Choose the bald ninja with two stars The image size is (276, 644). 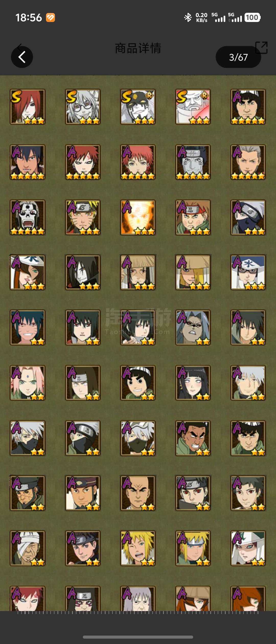pyautogui.click(x=138, y=493)
